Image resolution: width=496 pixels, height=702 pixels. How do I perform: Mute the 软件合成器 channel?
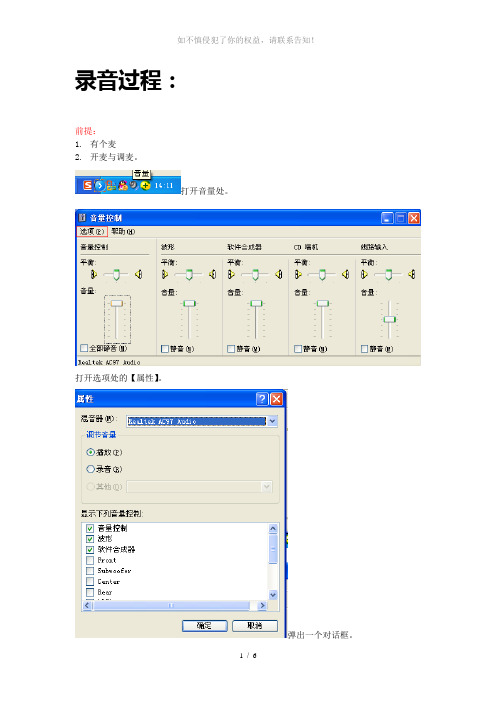[x=231, y=349]
